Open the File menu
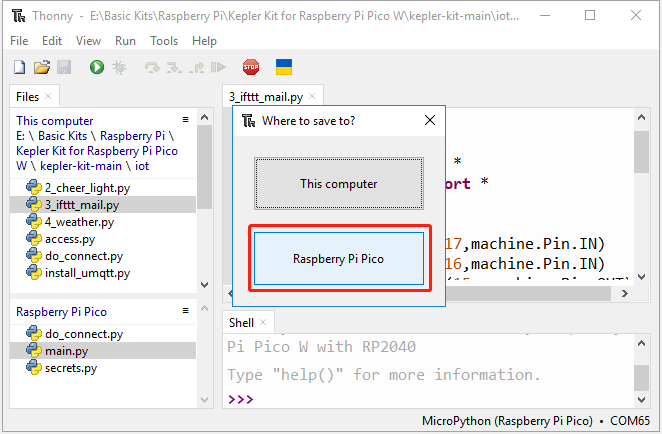This screenshot has width=662, height=434. tap(19, 41)
